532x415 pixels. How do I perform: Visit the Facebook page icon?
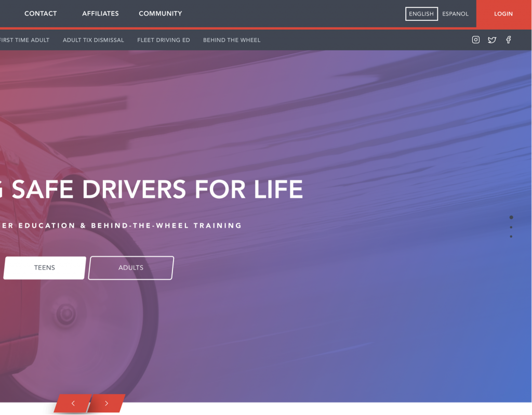pyautogui.click(x=508, y=40)
